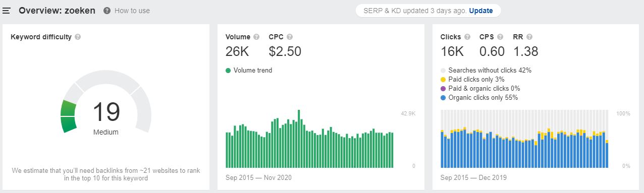Viewport: 644px width, 193px height.
Task: Click the Paid clicks only 3% label
Action: click(x=476, y=80)
